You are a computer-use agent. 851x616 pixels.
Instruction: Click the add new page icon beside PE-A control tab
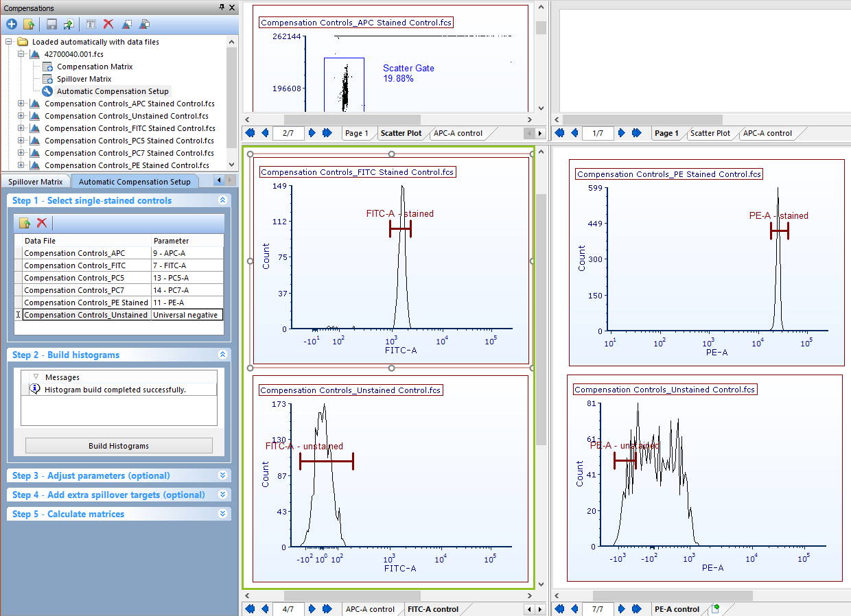point(716,608)
